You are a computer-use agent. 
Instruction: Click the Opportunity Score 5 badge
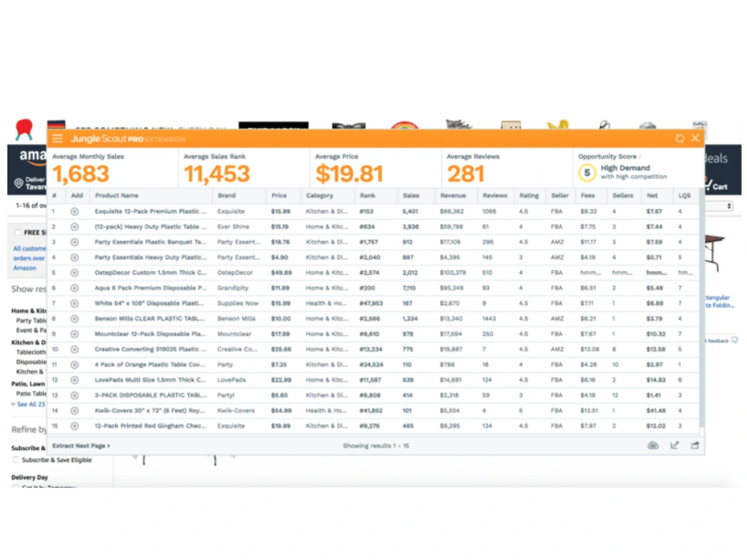[587, 173]
